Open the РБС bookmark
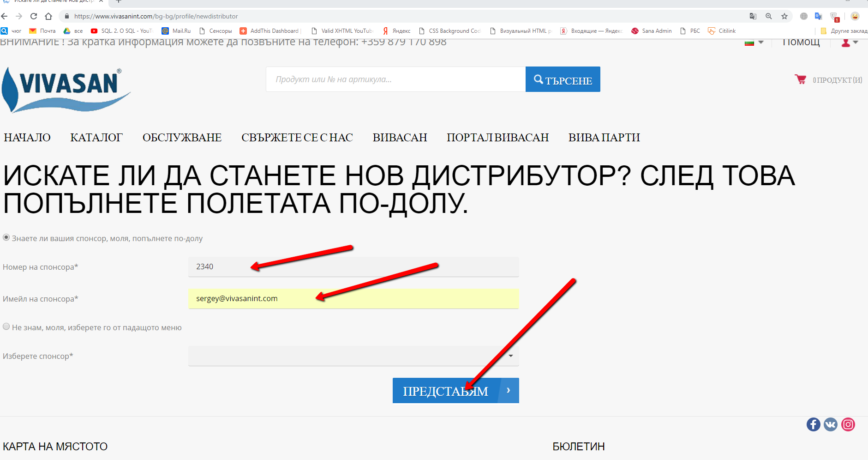This screenshot has height=460, width=868. [x=690, y=31]
